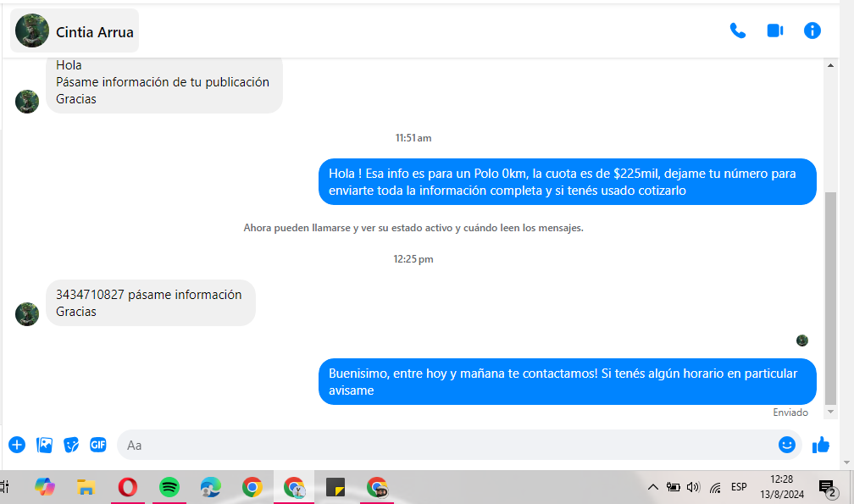This screenshot has width=854, height=504.
Task: Open Opera browser from the taskbar
Action: (127, 486)
